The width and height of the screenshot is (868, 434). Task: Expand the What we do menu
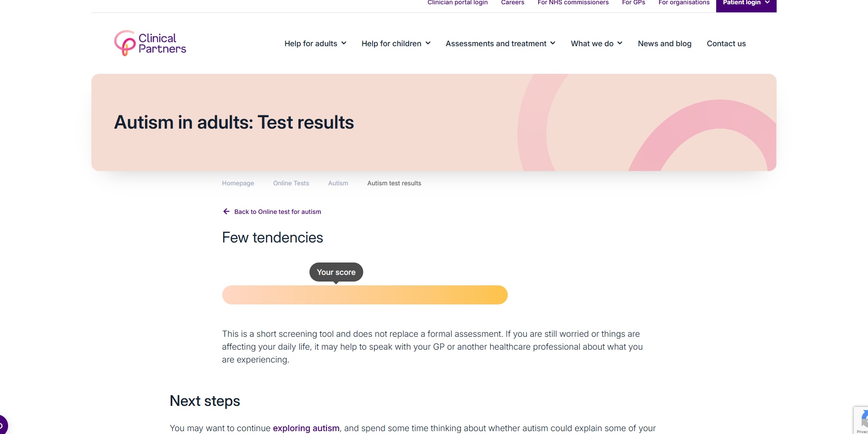click(596, 43)
